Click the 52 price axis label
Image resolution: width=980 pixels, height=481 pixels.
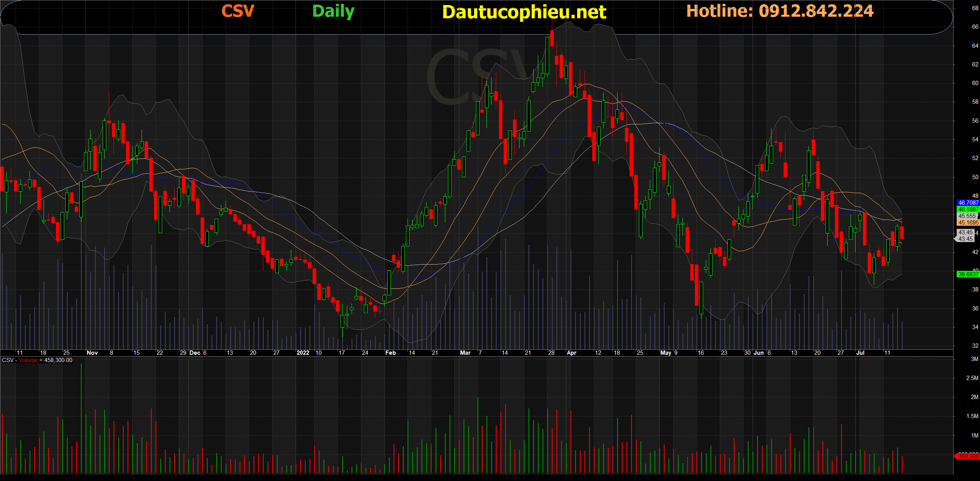coord(975,158)
